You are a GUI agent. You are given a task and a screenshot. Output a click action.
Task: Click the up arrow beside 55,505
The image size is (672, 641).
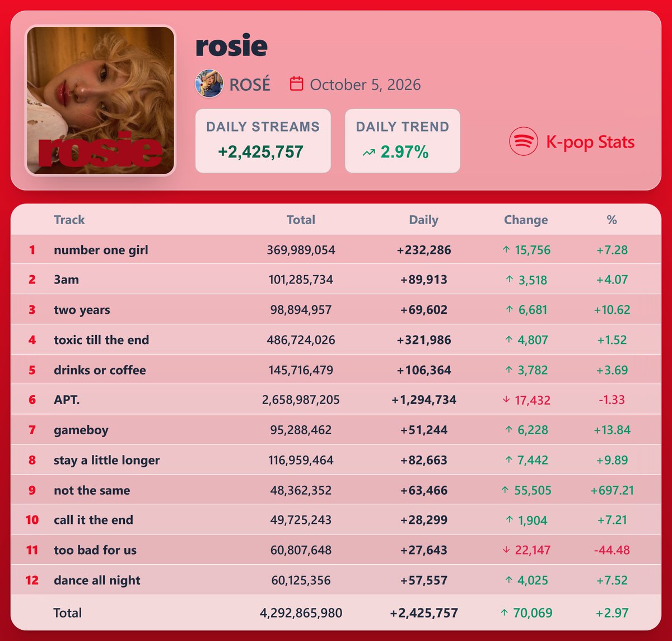tap(506, 490)
